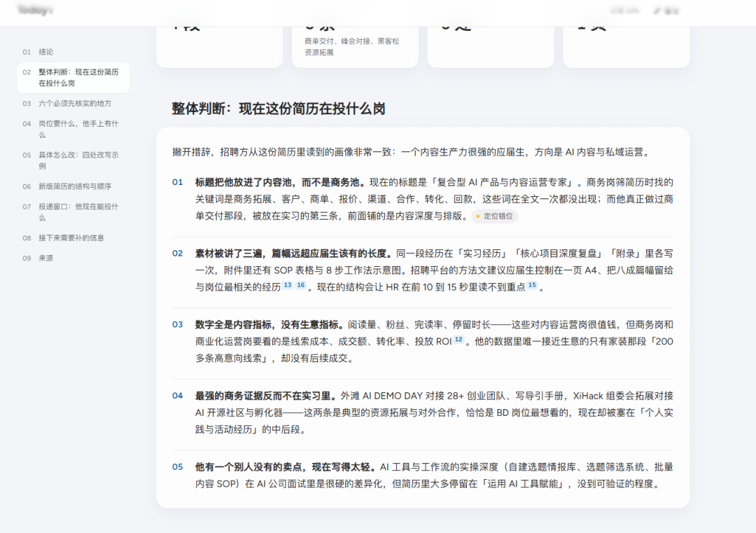
Task: Click bold text 最强的商务证据反而不在实习里。
Action: [267, 396]
